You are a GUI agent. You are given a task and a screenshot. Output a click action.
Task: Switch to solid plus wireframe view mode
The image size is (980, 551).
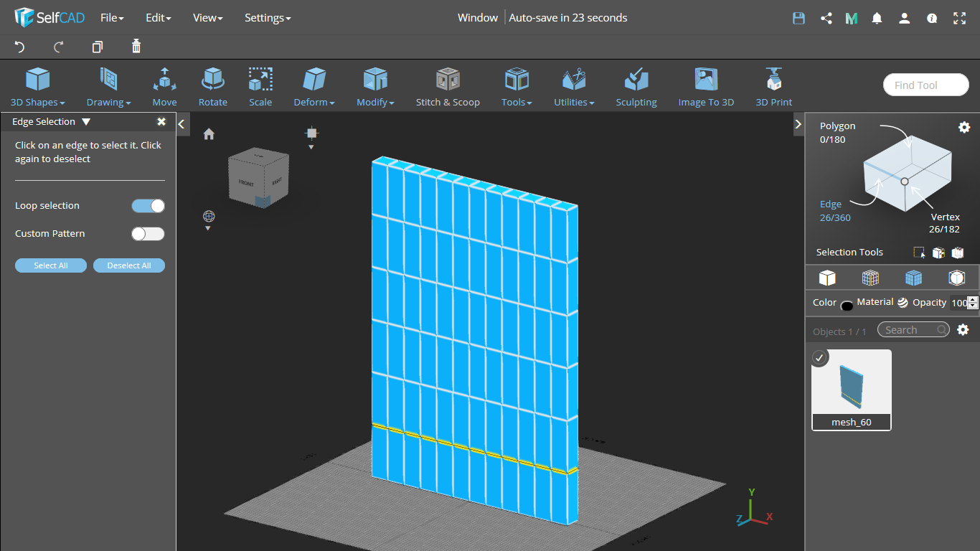913,278
